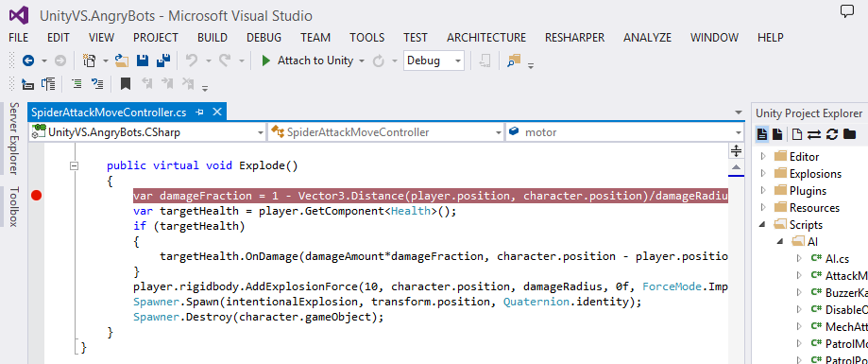Collapse the Explode method outlining box

point(75,165)
